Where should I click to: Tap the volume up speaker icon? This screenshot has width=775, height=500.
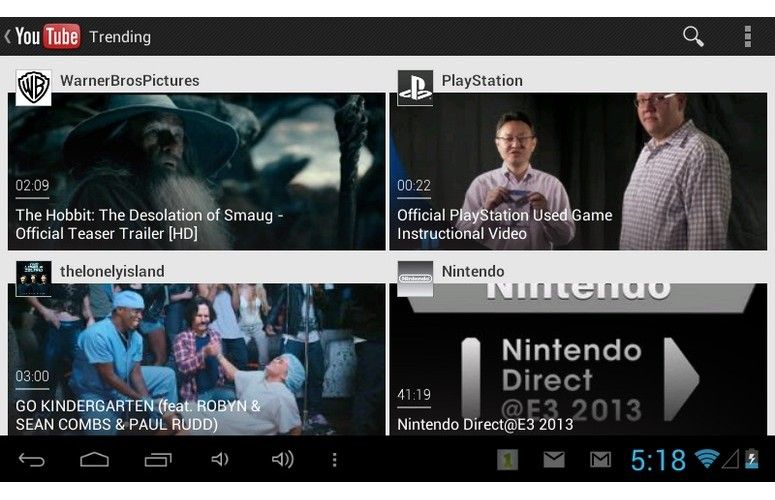coord(283,459)
